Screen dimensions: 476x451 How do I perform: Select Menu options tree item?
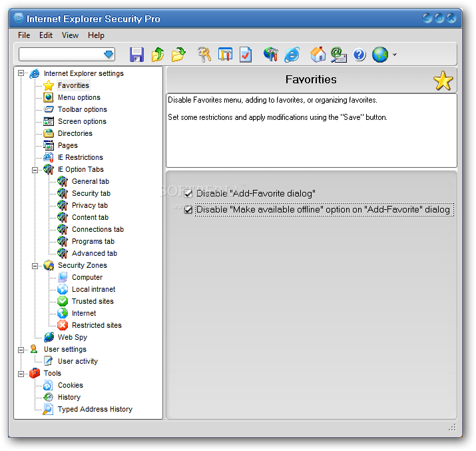click(79, 97)
